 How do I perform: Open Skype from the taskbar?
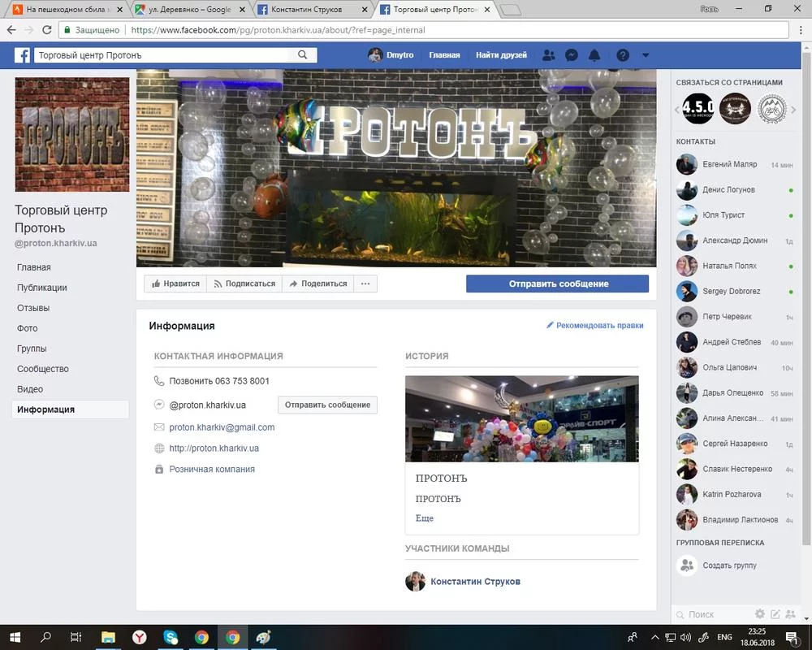point(171,637)
